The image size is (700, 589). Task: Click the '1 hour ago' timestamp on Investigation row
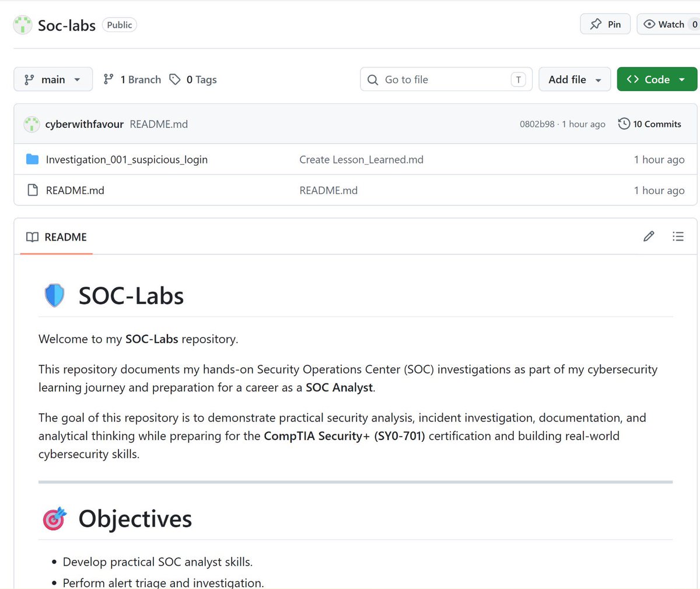(659, 159)
